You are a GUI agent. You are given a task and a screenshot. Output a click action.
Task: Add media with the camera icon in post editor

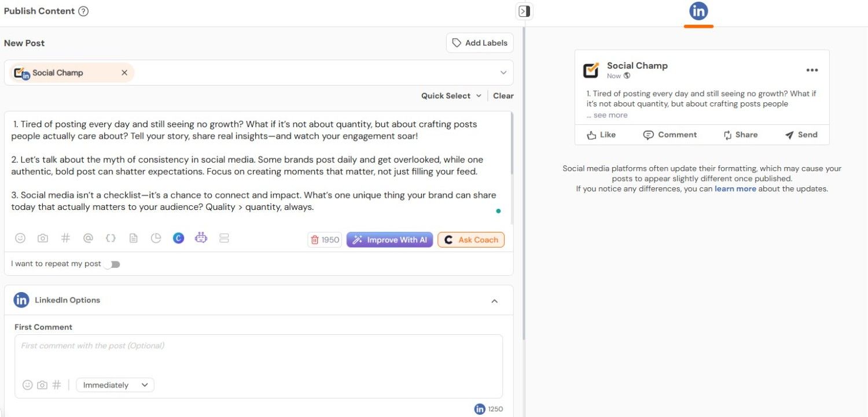(43, 238)
